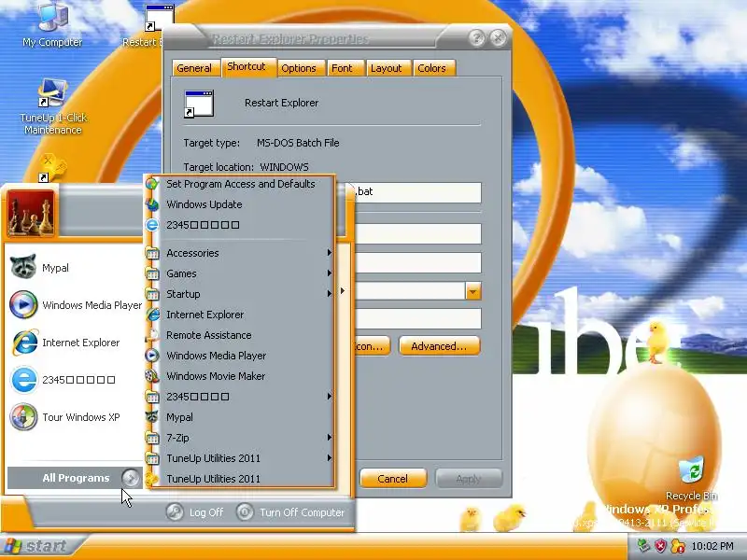Screen dimensions: 747x560
Task: Click the Windows Movie Maker reel icon
Action: pyautogui.click(x=152, y=376)
